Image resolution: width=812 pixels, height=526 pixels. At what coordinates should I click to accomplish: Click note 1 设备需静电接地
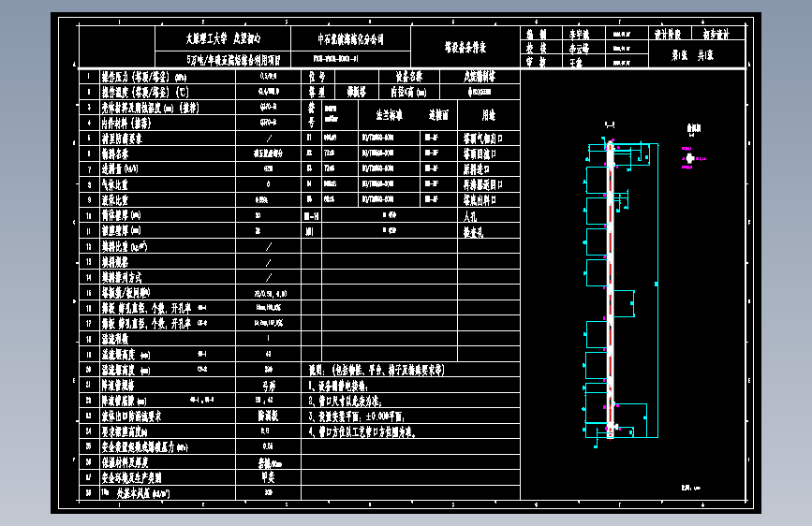click(x=338, y=386)
